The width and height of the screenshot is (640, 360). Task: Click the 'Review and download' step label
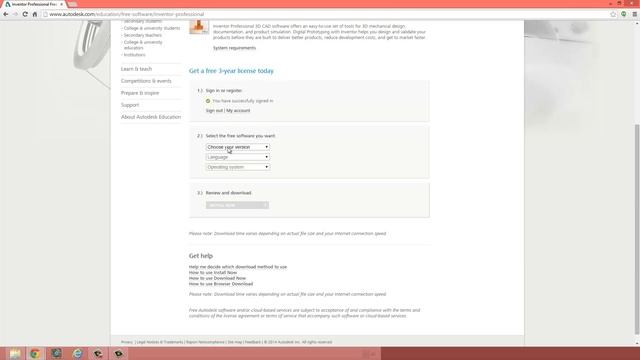(x=229, y=193)
